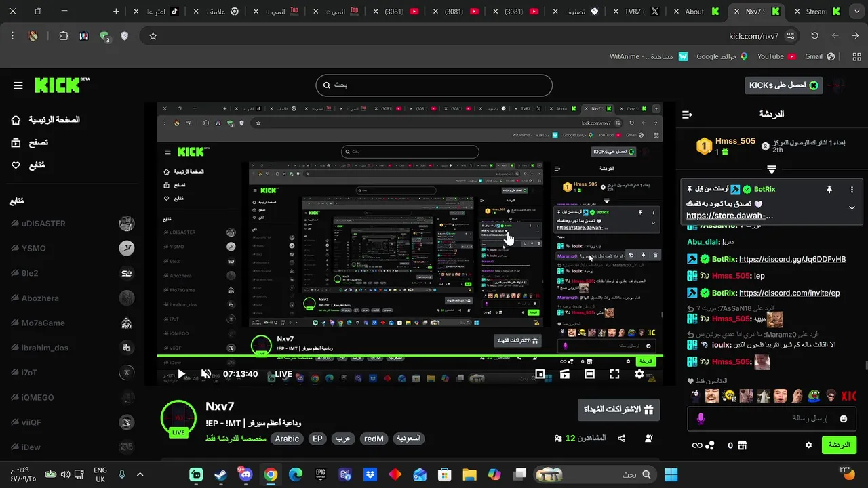
Task: Unpin the BotRix pinned message
Action: (x=829, y=190)
